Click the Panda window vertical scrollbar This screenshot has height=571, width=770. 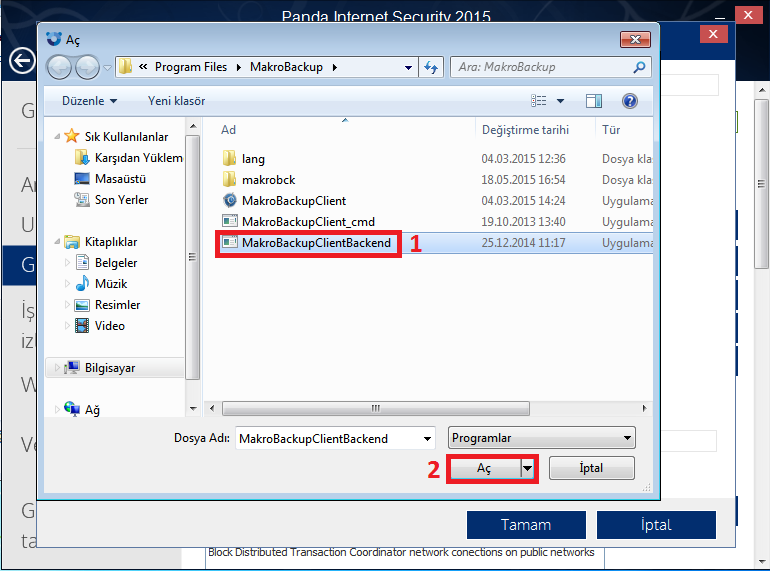coord(762,184)
